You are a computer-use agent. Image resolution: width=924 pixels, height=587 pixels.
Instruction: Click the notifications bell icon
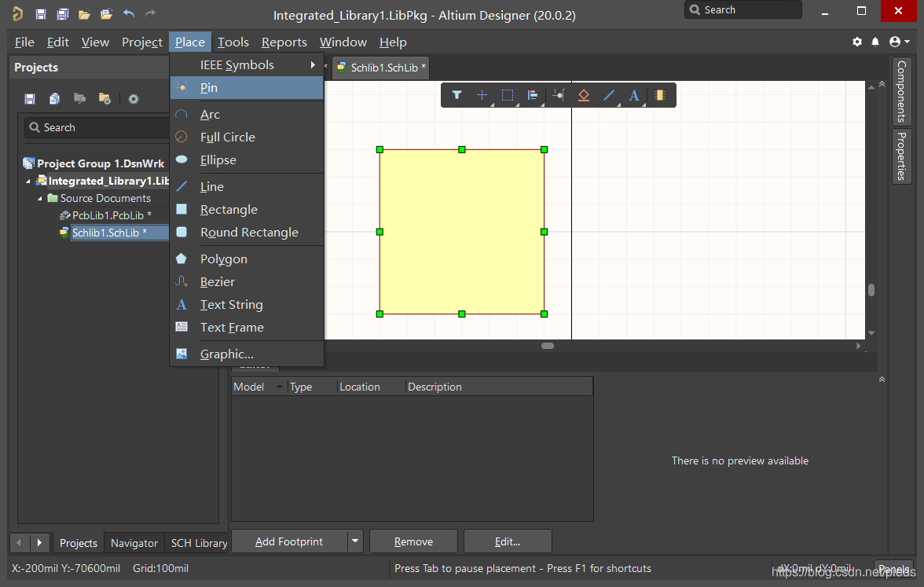pyautogui.click(x=876, y=42)
